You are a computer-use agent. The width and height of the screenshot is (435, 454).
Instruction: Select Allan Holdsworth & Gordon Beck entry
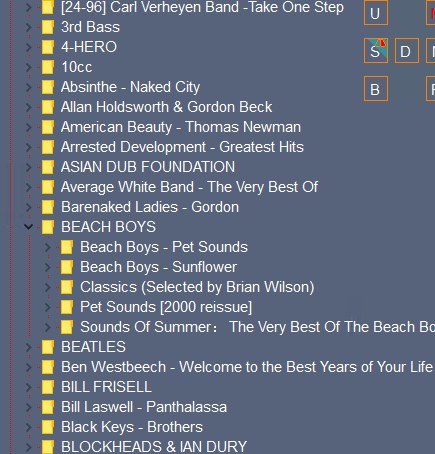[166, 107]
